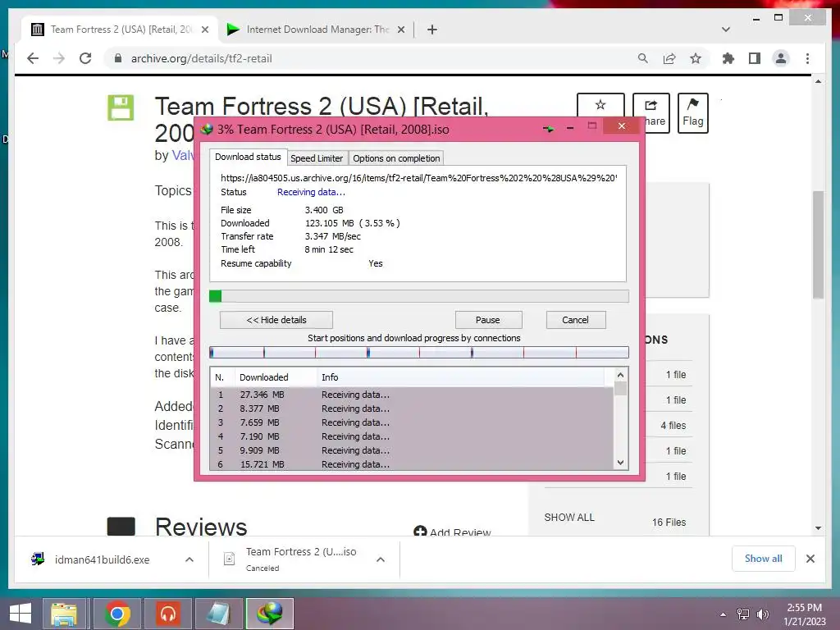Select connection row 3 with 7.659 MB
This screenshot has height=630, width=840.
pyautogui.click(x=412, y=422)
